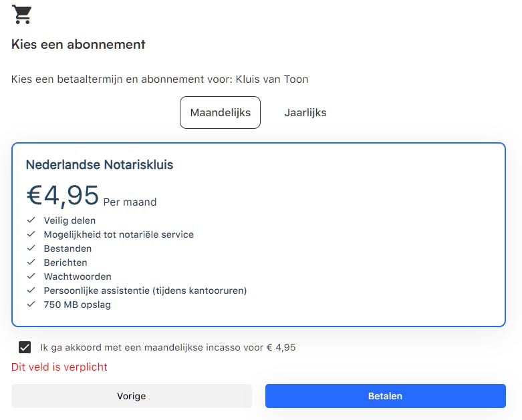Uncheck the maandelijkse incasso agreement checkbox
Screen dimensions: 522x420
25,347
